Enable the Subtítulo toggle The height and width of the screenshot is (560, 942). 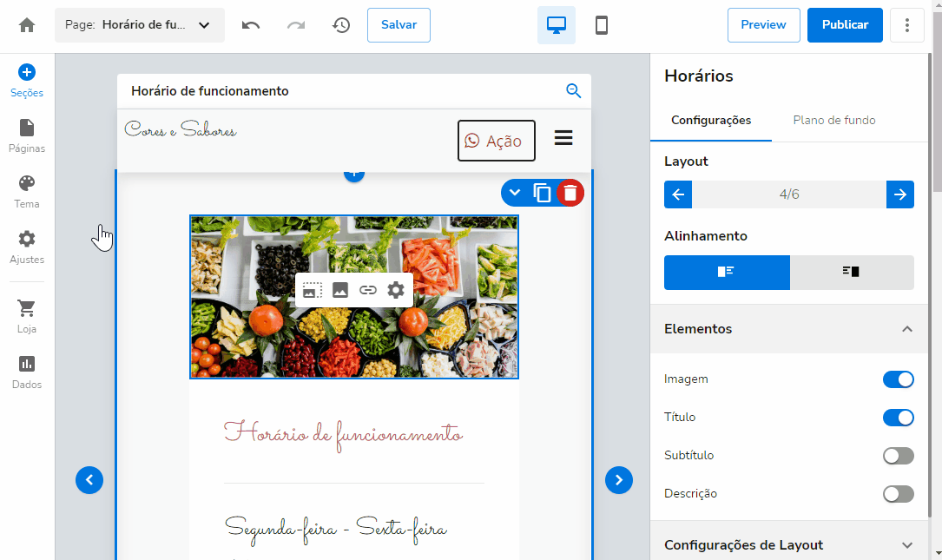pos(898,456)
